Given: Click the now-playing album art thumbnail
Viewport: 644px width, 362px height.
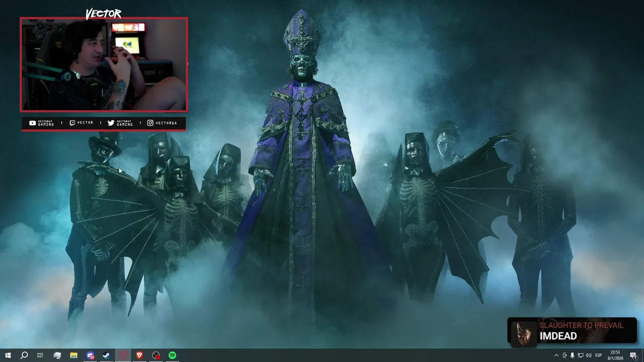Looking at the screenshot, I should coord(524,333).
